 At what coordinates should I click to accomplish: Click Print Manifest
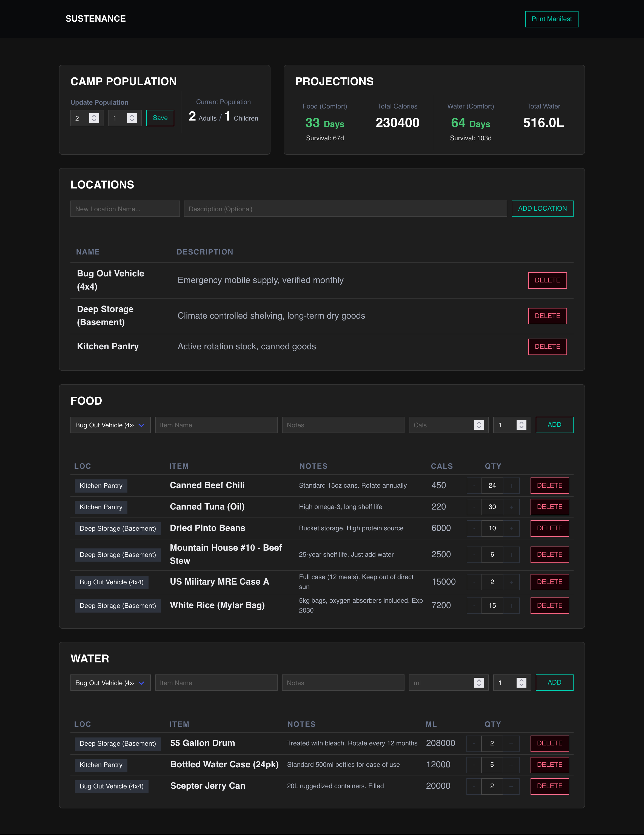[551, 19]
